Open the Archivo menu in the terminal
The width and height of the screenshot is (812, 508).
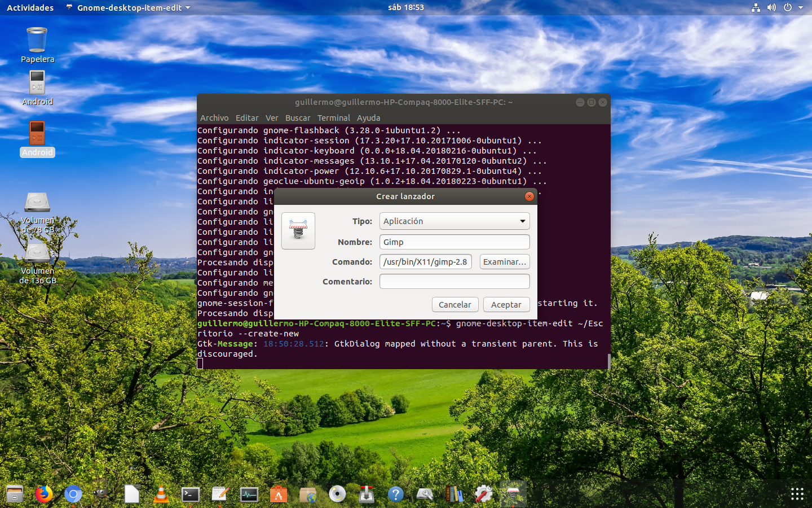(x=214, y=118)
